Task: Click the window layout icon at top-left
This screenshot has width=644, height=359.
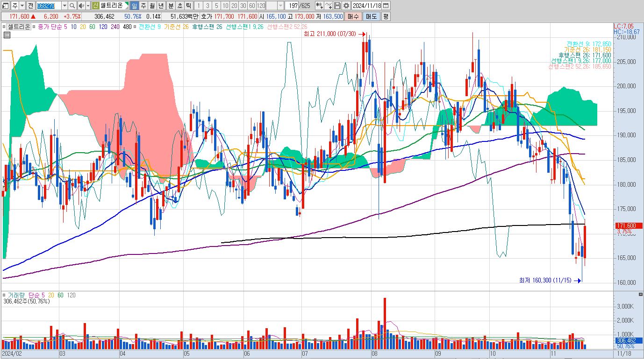Action: 6,6
